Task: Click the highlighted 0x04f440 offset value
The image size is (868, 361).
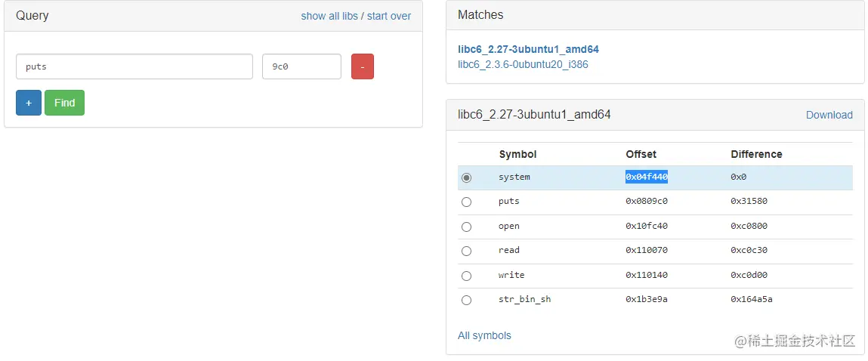Action: [646, 177]
